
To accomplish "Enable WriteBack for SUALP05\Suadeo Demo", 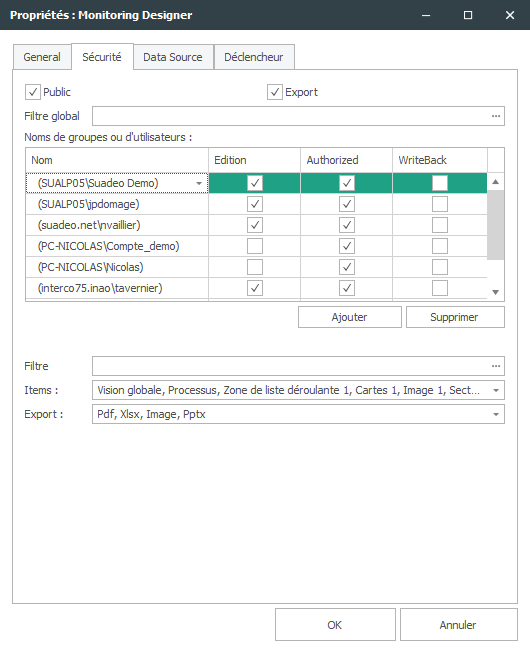I will (440, 183).
